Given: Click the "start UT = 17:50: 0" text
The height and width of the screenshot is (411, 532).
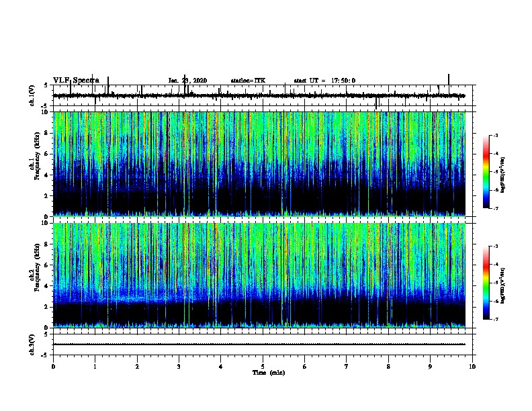Looking at the screenshot, I should pyautogui.click(x=324, y=81).
